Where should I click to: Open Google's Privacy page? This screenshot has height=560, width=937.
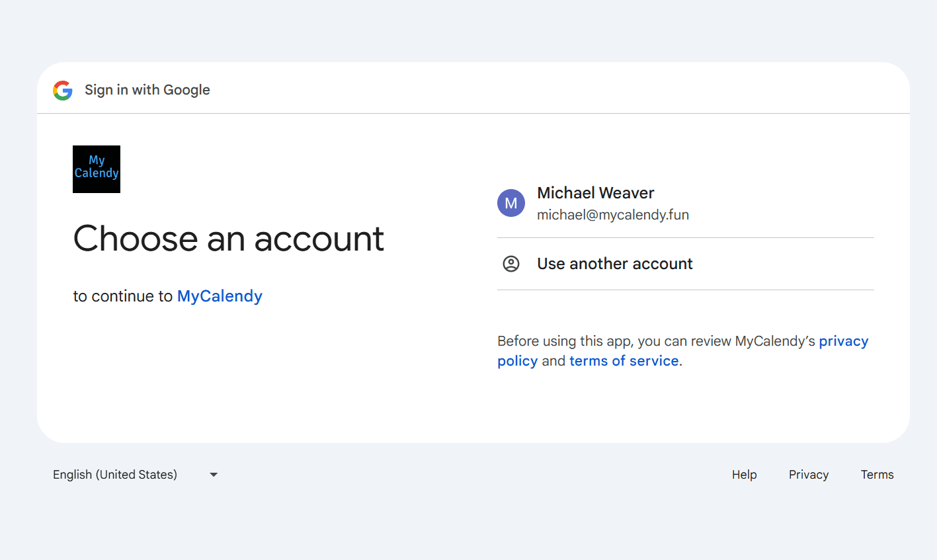click(808, 474)
